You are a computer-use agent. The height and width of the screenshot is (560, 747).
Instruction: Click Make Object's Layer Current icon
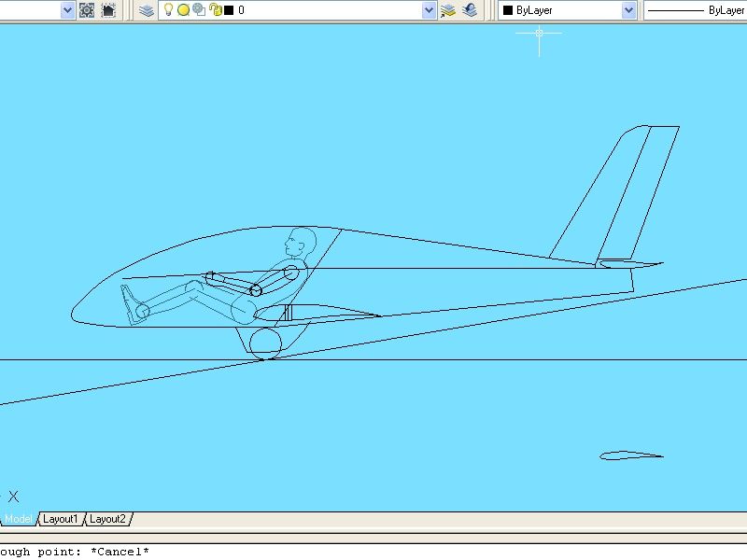point(448,10)
